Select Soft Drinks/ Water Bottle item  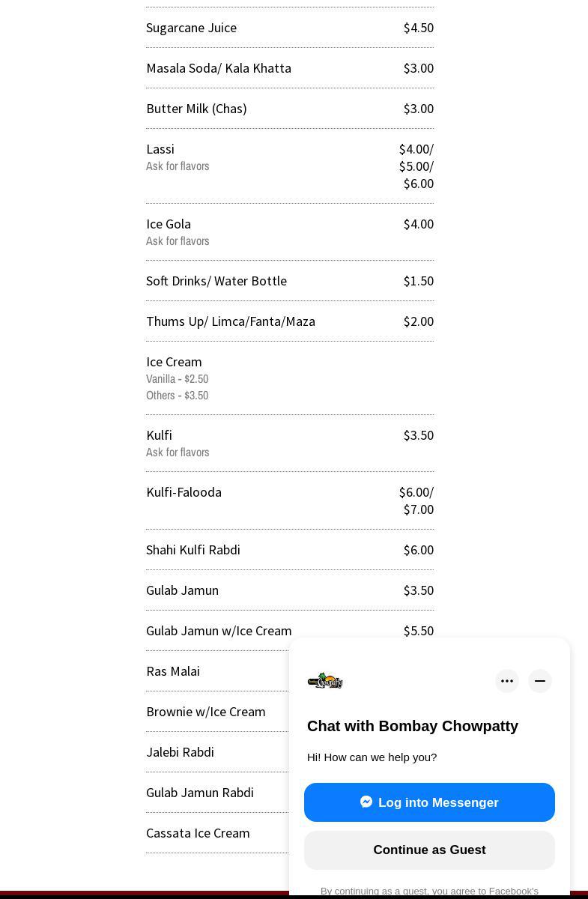pyautogui.click(x=216, y=281)
